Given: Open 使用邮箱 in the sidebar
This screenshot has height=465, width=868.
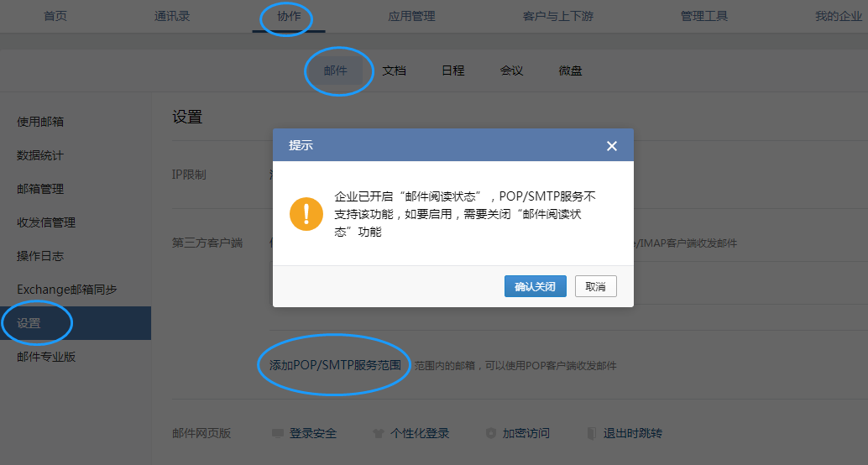Looking at the screenshot, I should coord(40,121).
